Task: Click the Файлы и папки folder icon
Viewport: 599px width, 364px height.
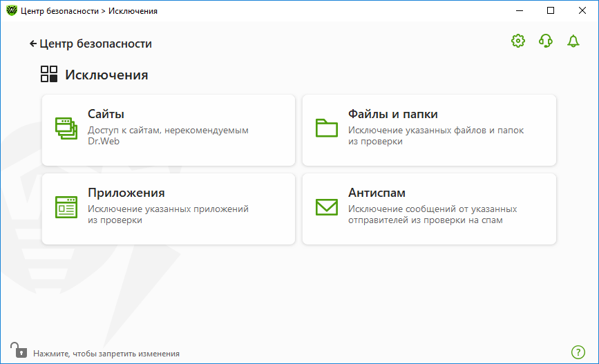Action: point(327,128)
